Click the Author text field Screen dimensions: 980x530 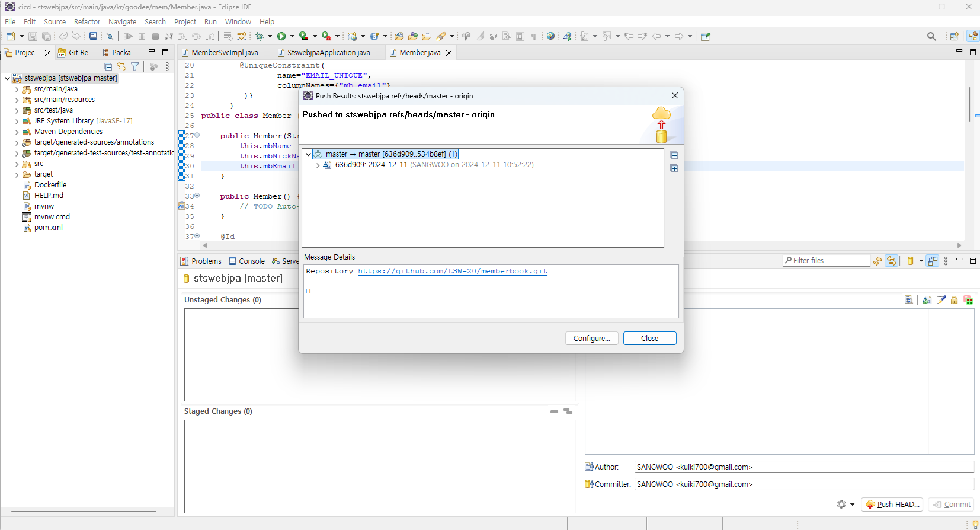click(x=804, y=467)
